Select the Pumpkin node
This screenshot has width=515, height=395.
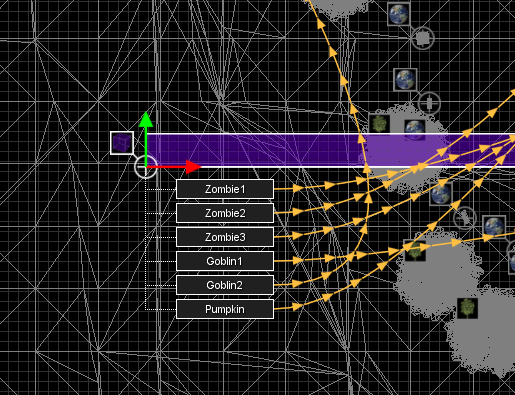pyautogui.click(x=225, y=309)
